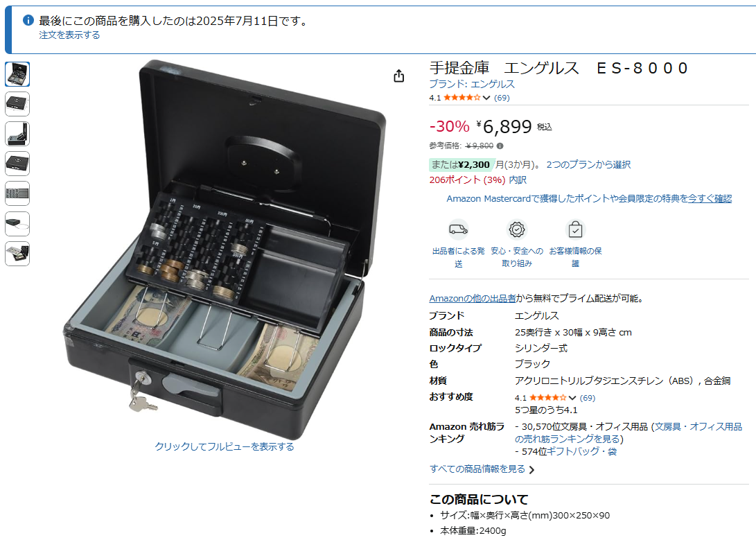Open the 注文を表示する link
This screenshot has width=756, height=540.
coord(69,35)
